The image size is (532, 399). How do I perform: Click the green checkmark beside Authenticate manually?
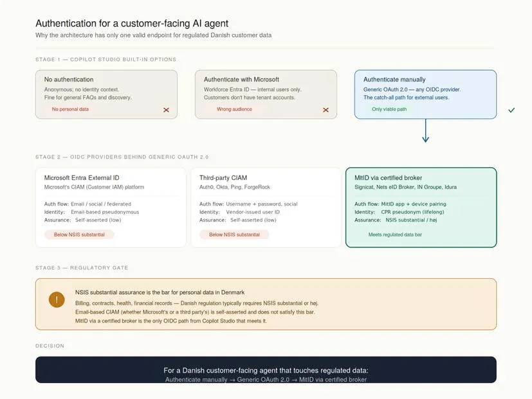[x=511, y=110]
